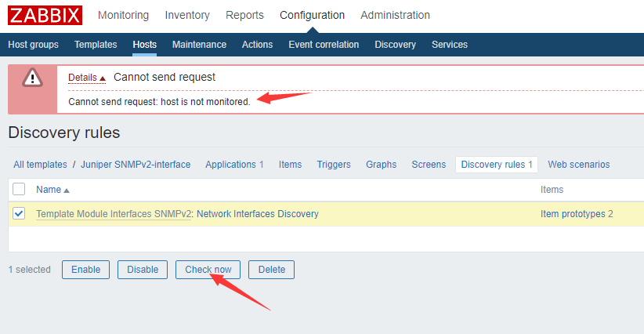Viewport: 644px width, 334px height.
Task: Click the ZABBIX logo
Action: (45, 15)
